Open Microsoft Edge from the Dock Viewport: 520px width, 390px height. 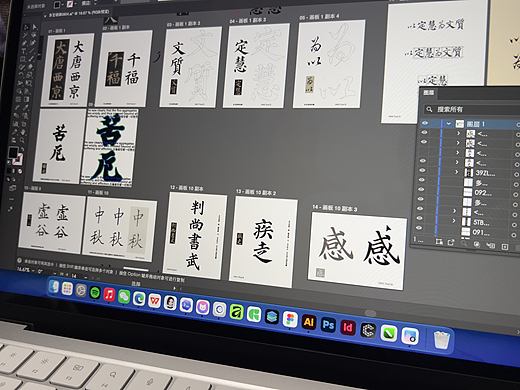[x=139, y=298]
